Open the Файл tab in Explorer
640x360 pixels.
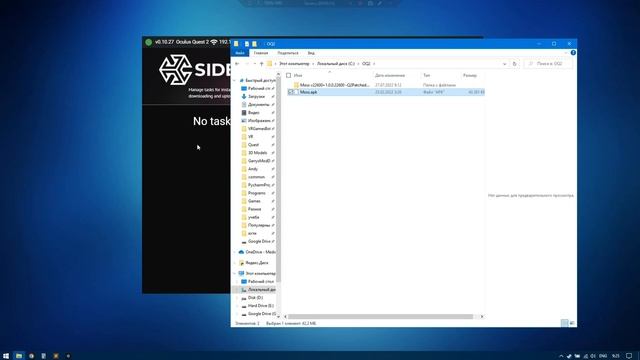pos(240,53)
